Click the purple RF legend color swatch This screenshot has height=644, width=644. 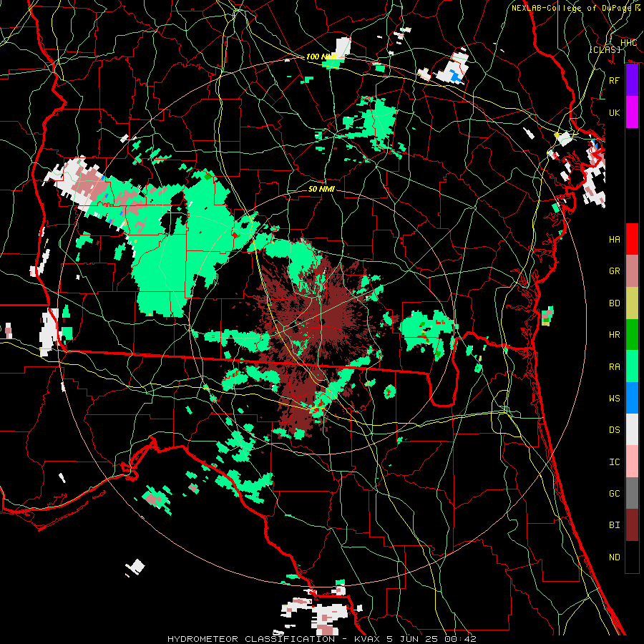pos(632,80)
